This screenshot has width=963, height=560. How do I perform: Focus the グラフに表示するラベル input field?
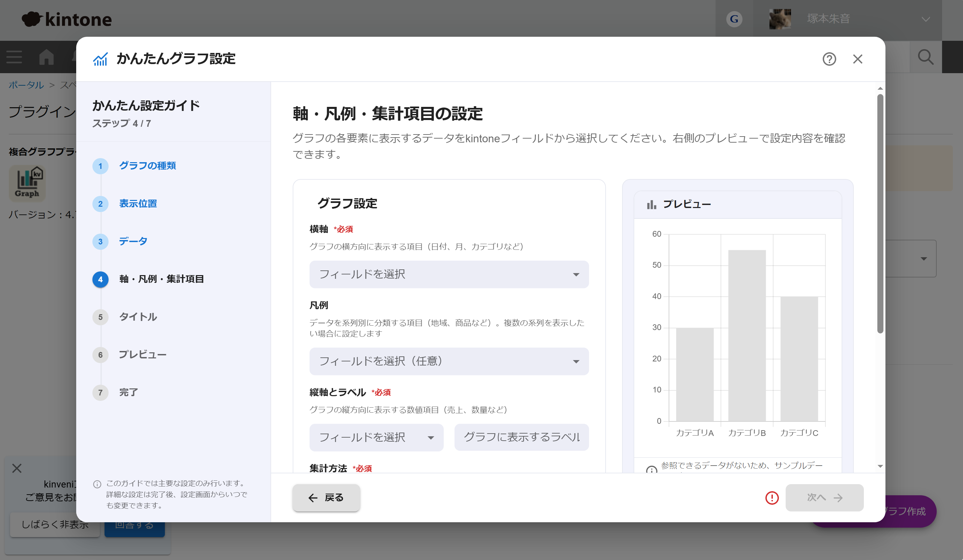521,437
